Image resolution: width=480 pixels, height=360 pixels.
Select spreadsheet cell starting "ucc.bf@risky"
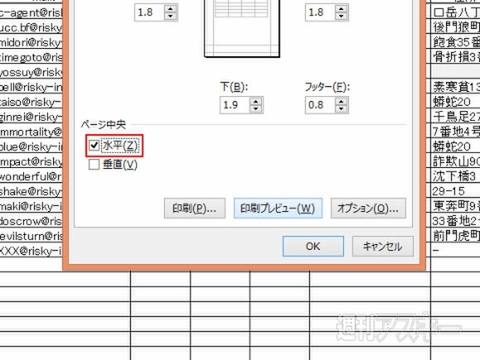tap(31, 28)
